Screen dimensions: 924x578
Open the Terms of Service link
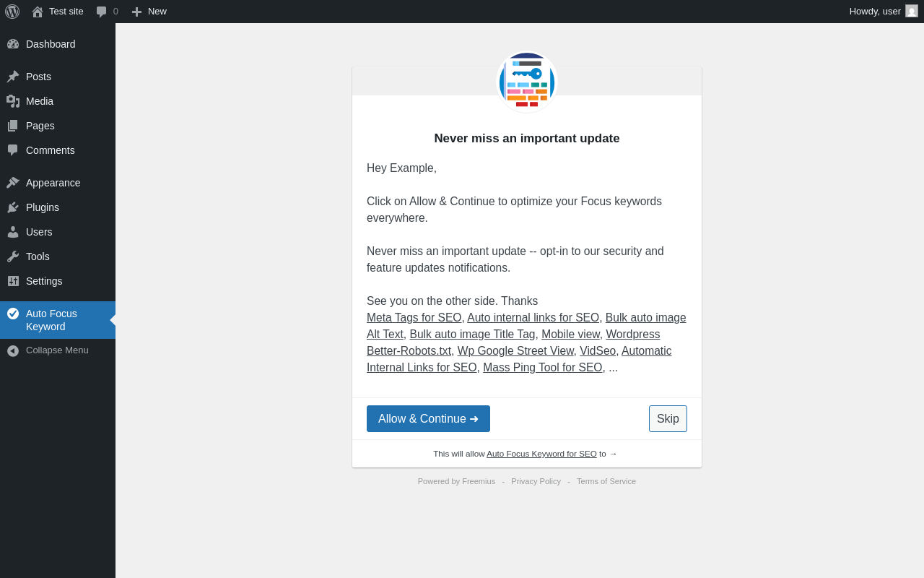[606, 481]
